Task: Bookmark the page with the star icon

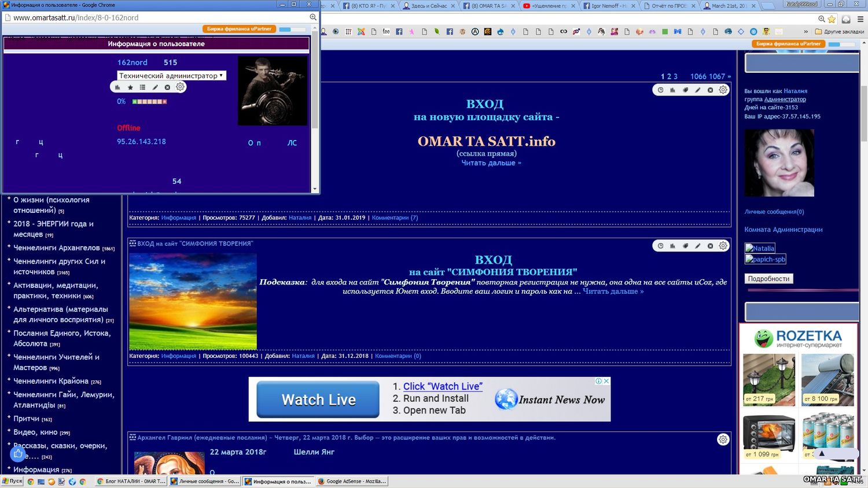Action: click(x=832, y=19)
